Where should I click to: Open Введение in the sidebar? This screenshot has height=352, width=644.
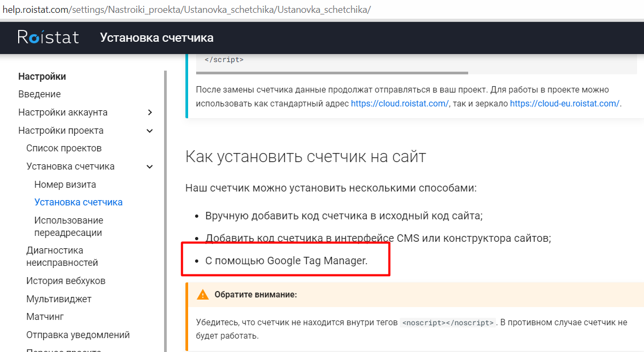pos(40,94)
